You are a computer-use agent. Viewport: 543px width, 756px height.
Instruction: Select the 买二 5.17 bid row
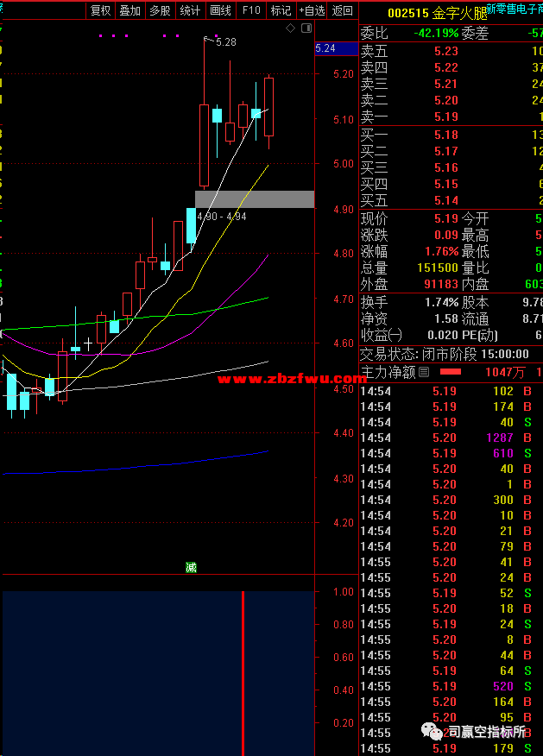click(x=451, y=151)
